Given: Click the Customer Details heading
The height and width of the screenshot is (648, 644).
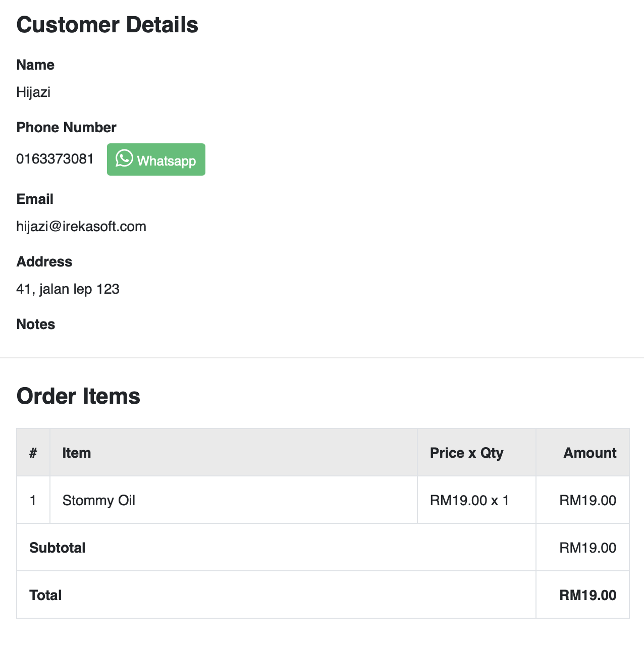Looking at the screenshot, I should tap(107, 25).
